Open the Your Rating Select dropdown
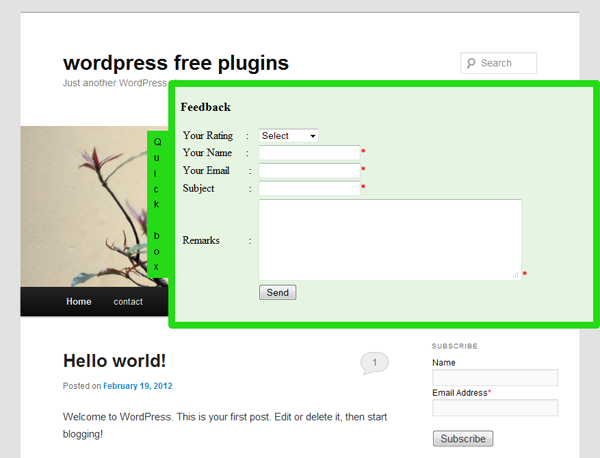The width and height of the screenshot is (600, 458). point(289,136)
